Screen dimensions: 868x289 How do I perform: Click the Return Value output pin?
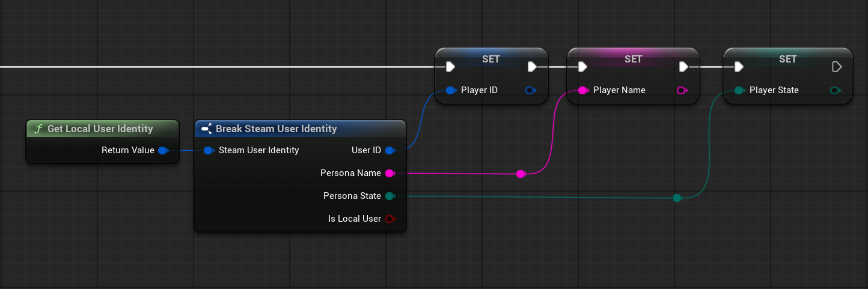162,150
